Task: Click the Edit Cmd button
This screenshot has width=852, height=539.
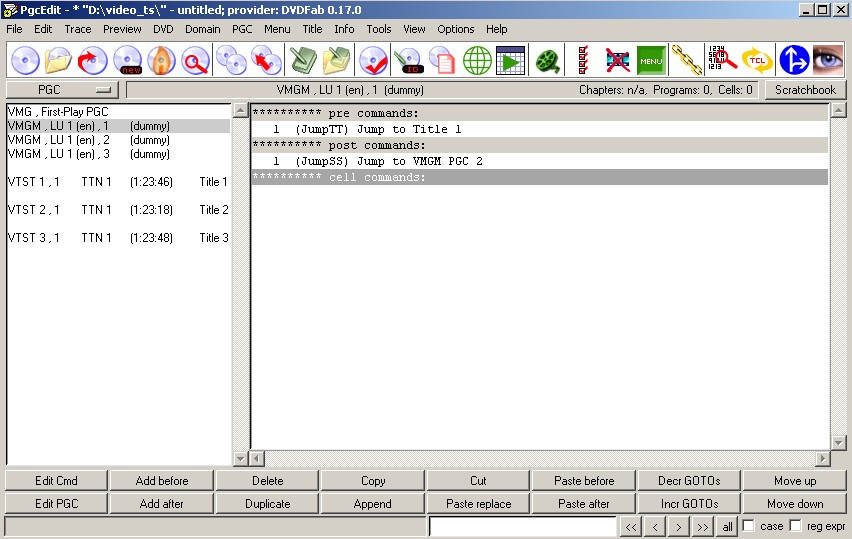Action: coord(57,481)
